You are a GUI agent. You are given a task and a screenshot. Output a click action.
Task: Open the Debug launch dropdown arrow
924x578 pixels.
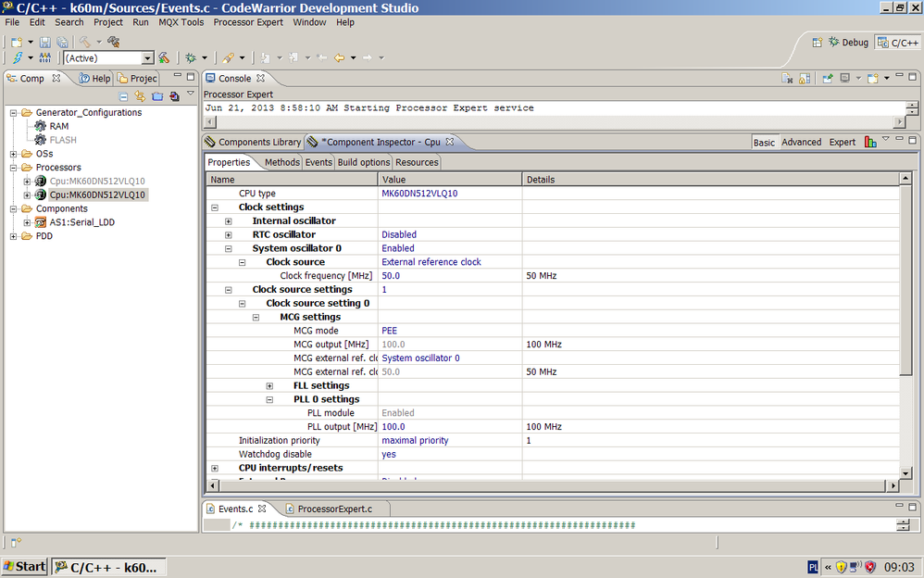coord(205,57)
